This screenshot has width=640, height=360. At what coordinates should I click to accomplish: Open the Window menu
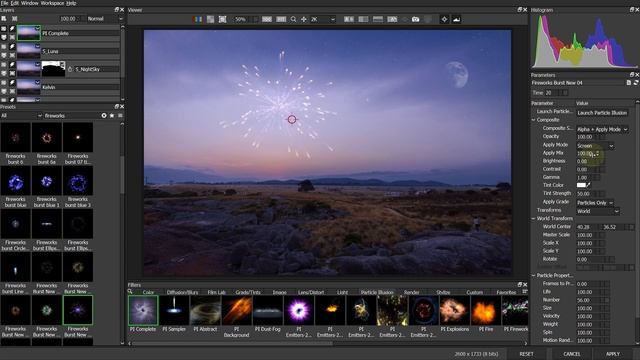click(29, 3)
